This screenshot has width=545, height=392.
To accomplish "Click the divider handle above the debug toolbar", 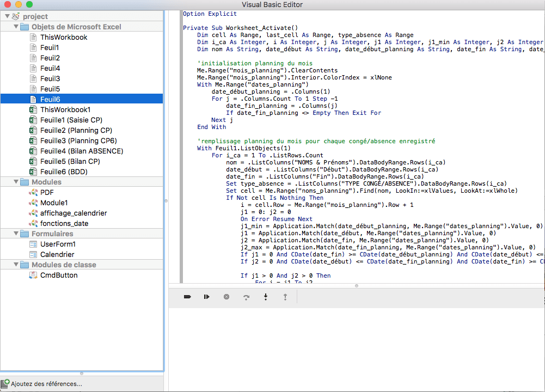I will (357, 285).
